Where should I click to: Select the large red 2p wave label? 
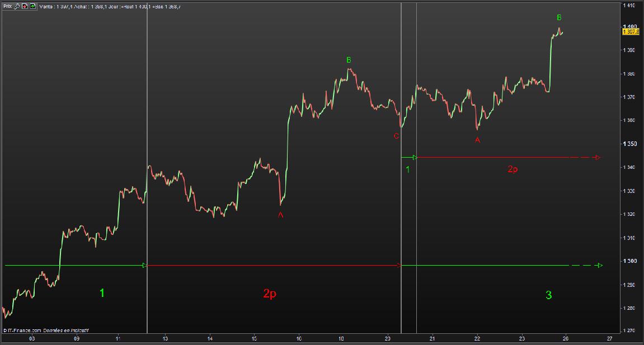(269, 294)
